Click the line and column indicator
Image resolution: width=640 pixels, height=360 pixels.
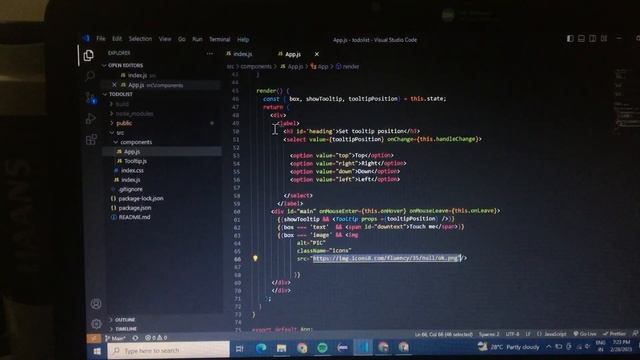(x=444, y=334)
